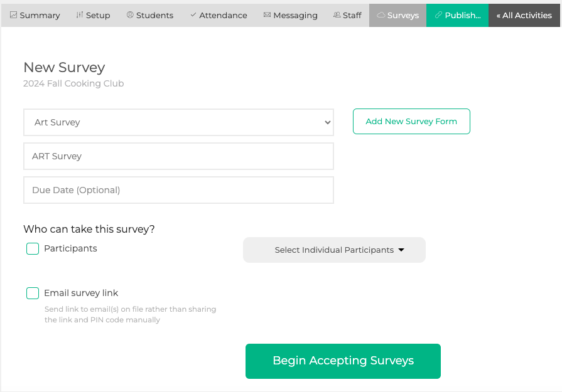Click the Students tab icon
This screenshot has width=562, height=392.
click(x=130, y=15)
